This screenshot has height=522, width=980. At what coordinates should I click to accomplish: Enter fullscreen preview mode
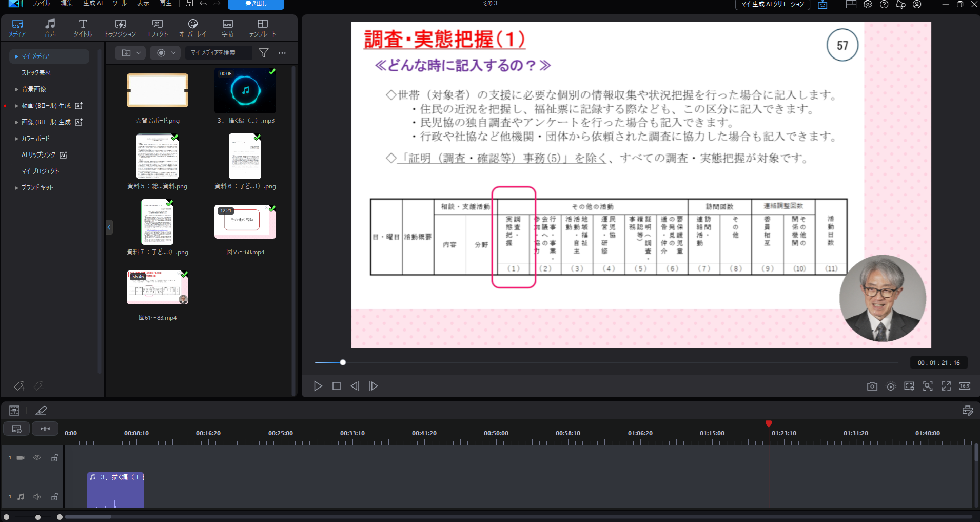[x=946, y=386]
